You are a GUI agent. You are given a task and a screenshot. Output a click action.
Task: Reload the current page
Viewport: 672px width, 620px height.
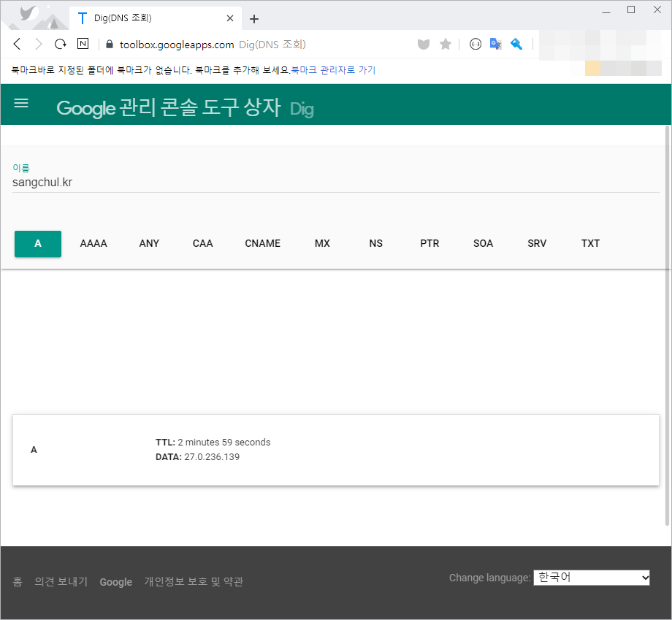pos(61,44)
